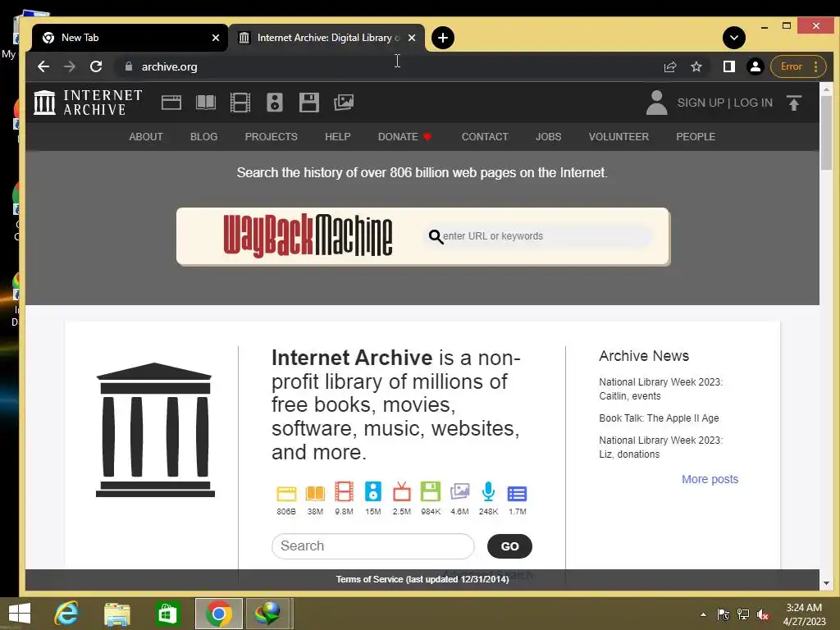
Task: Reload the archive.org page
Action: [x=96, y=66]
